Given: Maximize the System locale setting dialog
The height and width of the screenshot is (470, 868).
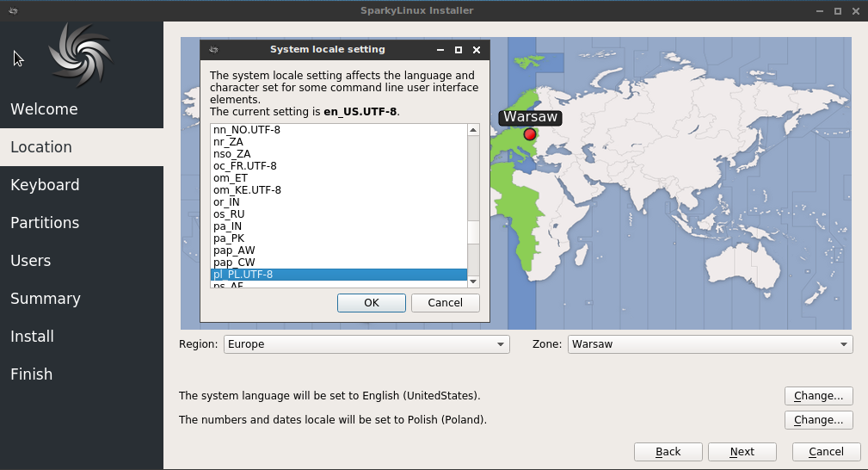Looking at the screenshot, I should [459, 50].
